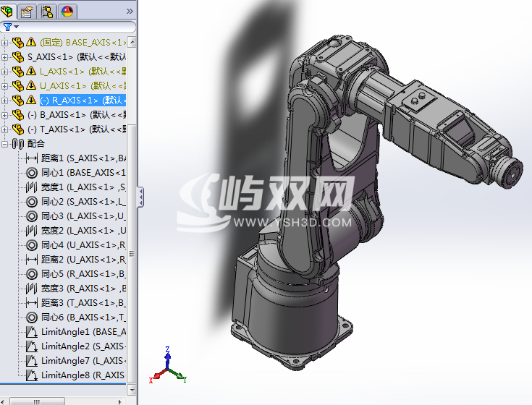The height and width of the screenshot is (405, 532).
Task: Click concentric mate icon for 同心2
Action: 32,202
